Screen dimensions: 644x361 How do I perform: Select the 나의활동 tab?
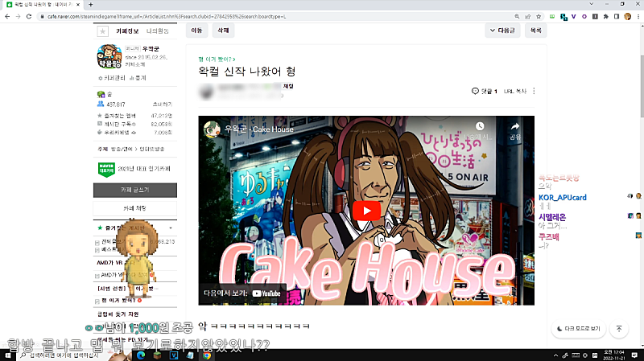[158, 31]
